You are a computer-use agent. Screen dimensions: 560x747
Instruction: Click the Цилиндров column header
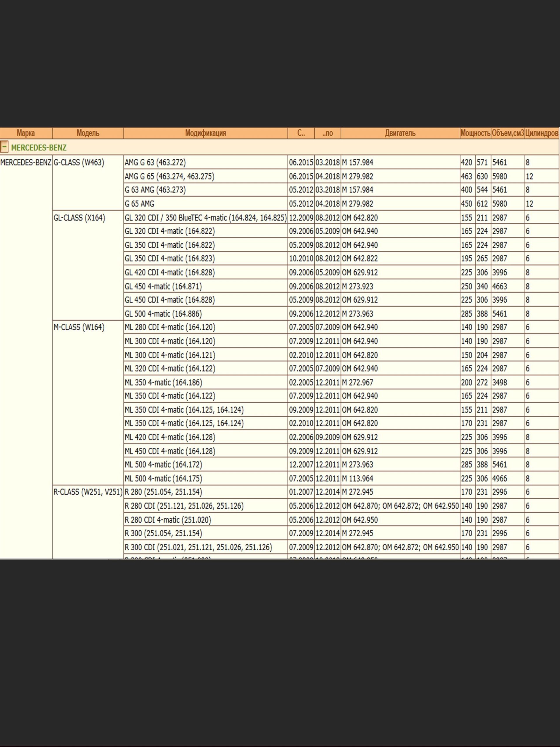click(542, 133)
